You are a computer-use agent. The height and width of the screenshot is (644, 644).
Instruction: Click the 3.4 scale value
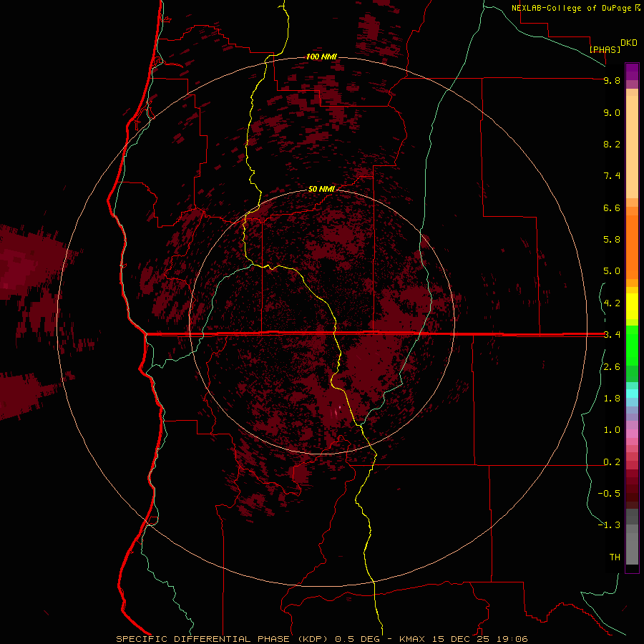point(612,335)
